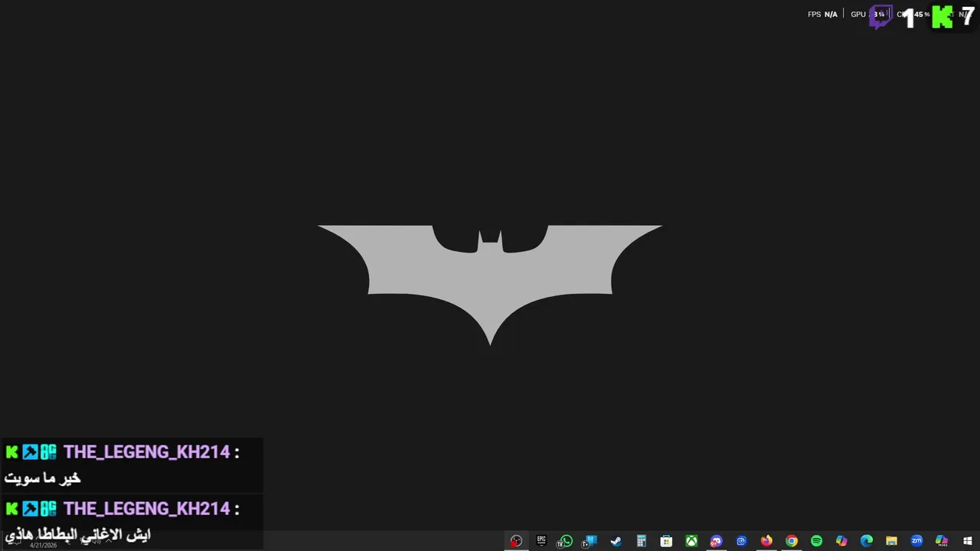Click the FPS N/A readout
This screenshot has width=980, height=551.
[x=822, y=15]
